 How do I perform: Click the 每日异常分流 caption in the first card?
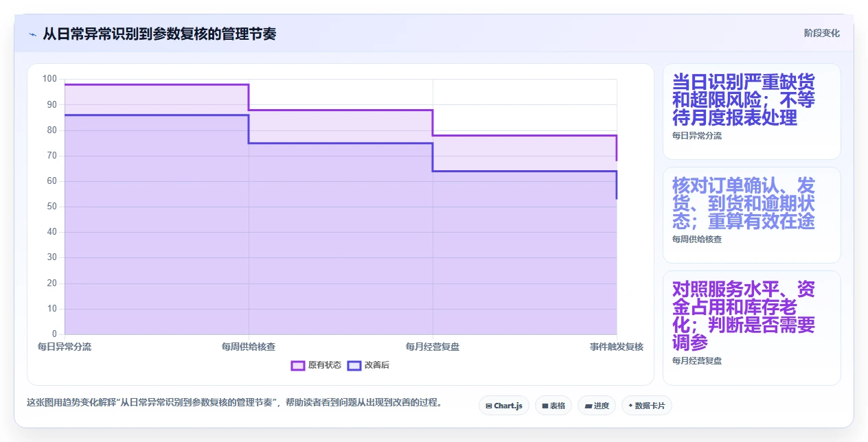[x=697, y=136]
